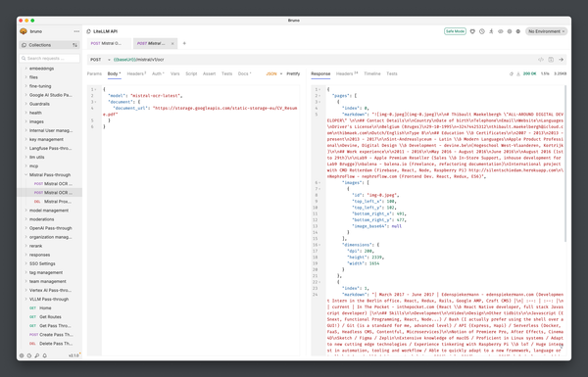Expand the Guardrails folder

pyautogui.click(x=39, y=104)
